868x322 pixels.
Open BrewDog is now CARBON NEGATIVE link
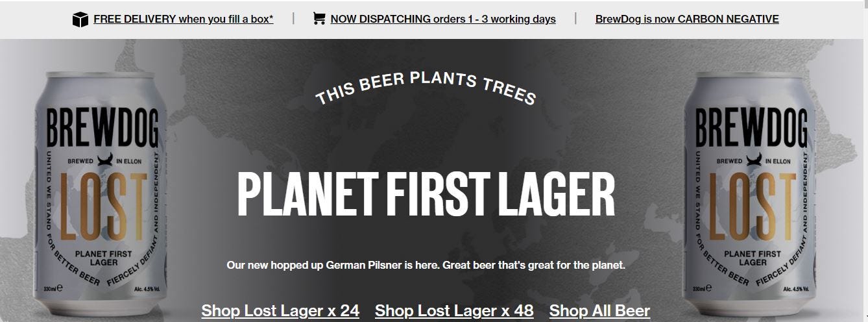pos(687,19)
